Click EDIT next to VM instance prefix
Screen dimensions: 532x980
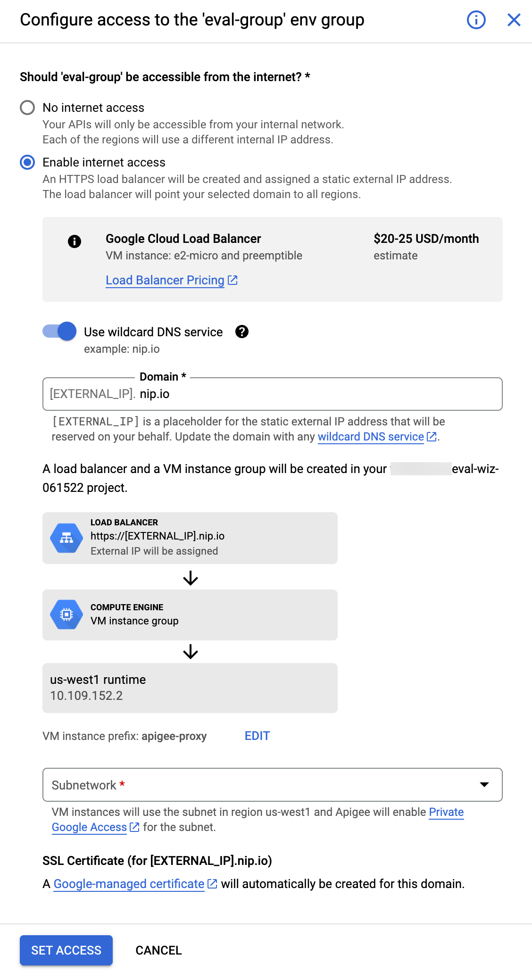tap(257, 736)
